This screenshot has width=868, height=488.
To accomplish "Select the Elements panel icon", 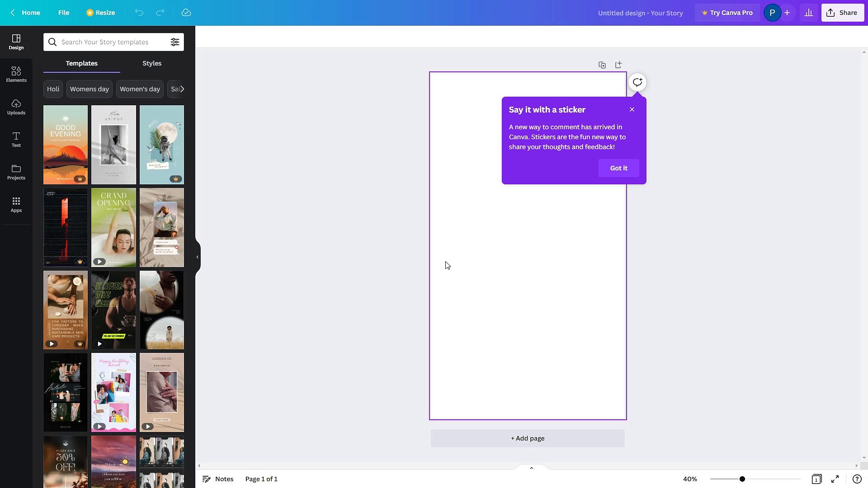I will tap(16, 74).
